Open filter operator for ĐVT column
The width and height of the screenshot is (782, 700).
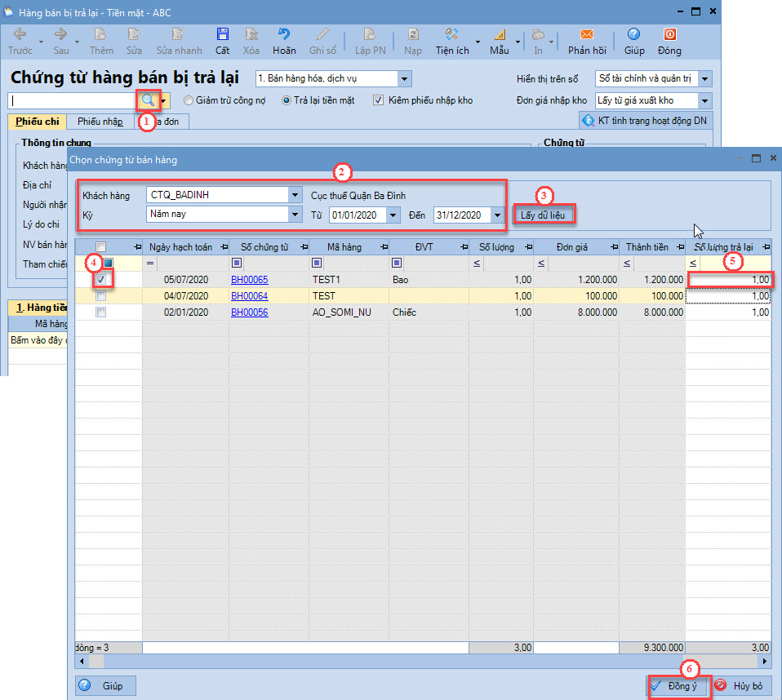coord(397,262)
